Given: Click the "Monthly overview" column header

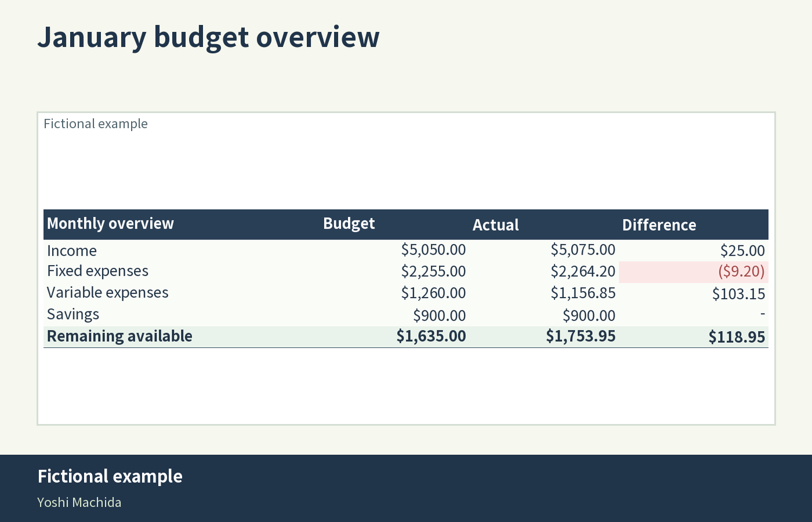Looking at the screenshot, I should tap(110, 224).
